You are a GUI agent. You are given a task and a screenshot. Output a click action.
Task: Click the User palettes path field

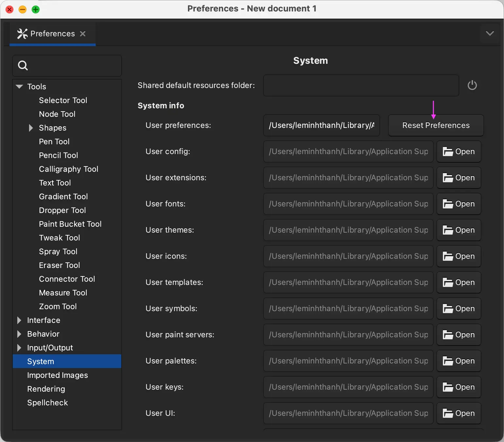tap(348, 361)
